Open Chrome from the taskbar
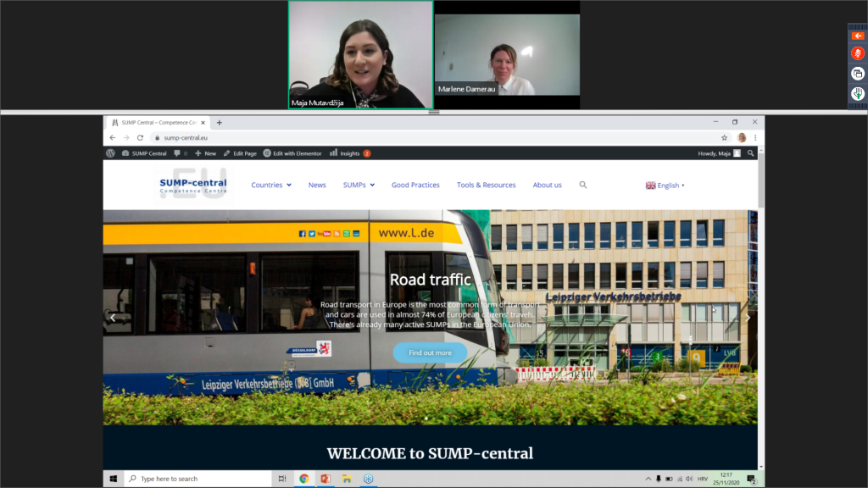Image resolution: width=868 pixels, height=488 pixels. (x=304, y=479)
